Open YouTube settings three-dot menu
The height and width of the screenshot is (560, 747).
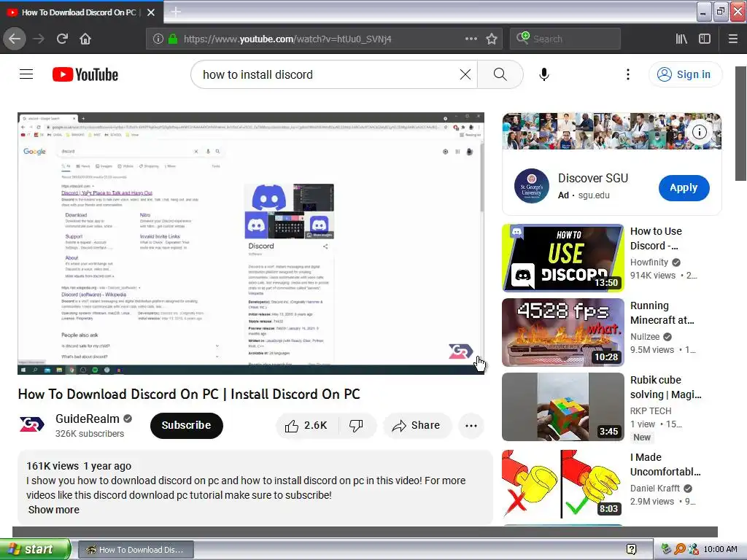(x=628, y=74)
